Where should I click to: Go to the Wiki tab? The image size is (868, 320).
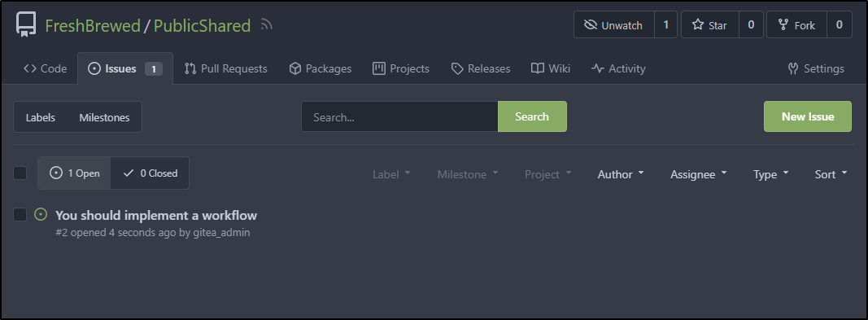click(551, 68)
